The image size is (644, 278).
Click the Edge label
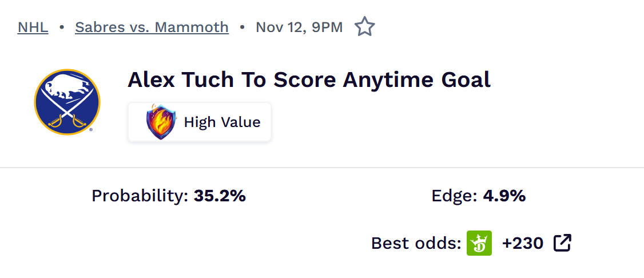click(x=454, y=196)
